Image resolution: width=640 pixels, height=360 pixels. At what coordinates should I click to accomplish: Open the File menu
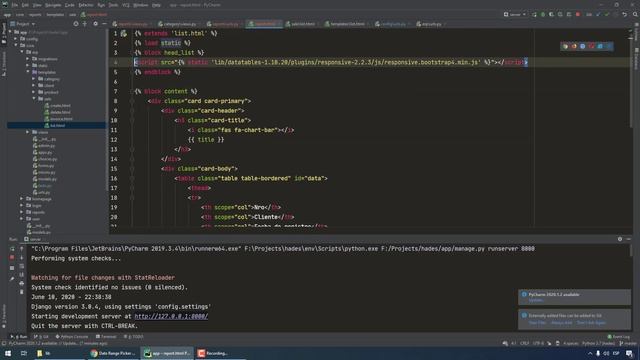point(15,5)
